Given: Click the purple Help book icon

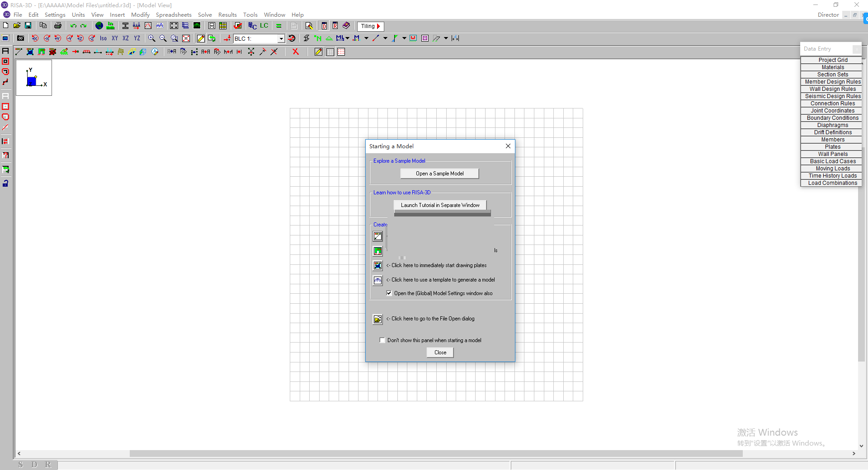Looking at the screenshot, I should [x=346, y=26].
